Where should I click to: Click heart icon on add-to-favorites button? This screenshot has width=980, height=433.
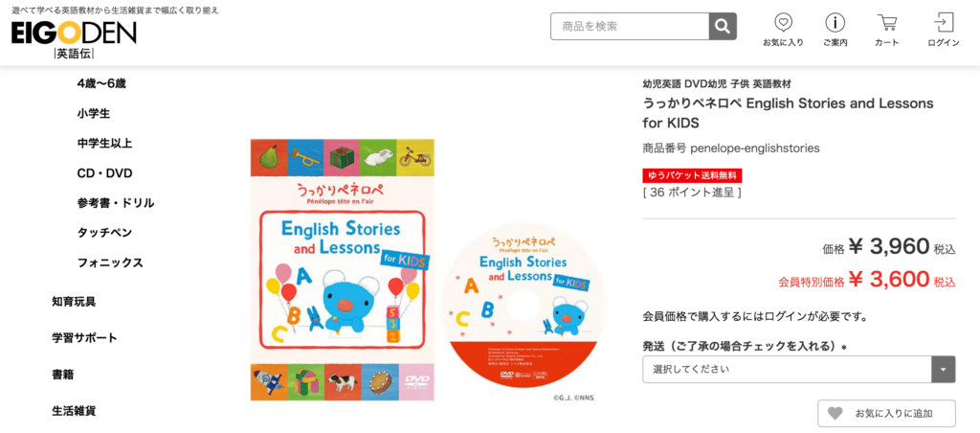pyautogui.click(x=835, y=413)
